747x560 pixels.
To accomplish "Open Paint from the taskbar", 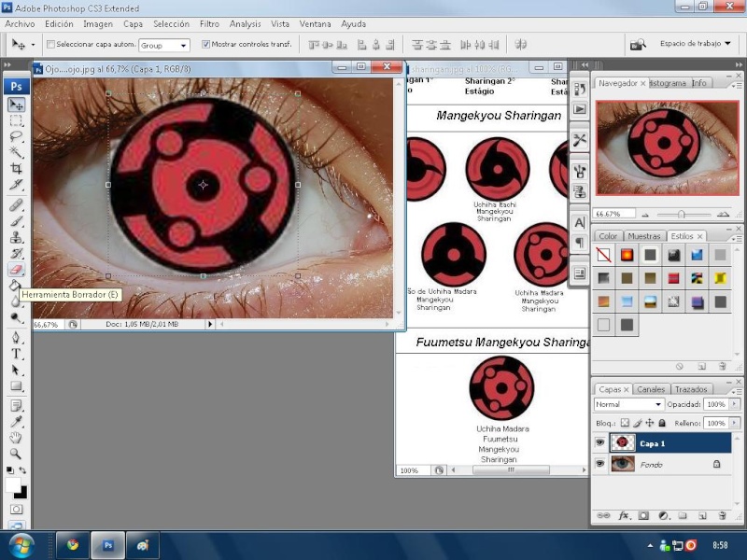I will click(x=143, y=545).
